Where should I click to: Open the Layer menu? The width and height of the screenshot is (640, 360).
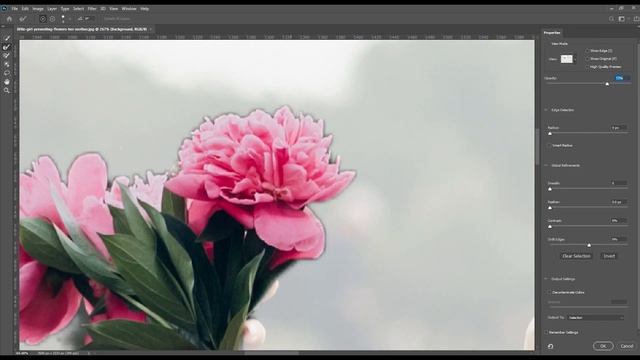(x=52, y=9)
